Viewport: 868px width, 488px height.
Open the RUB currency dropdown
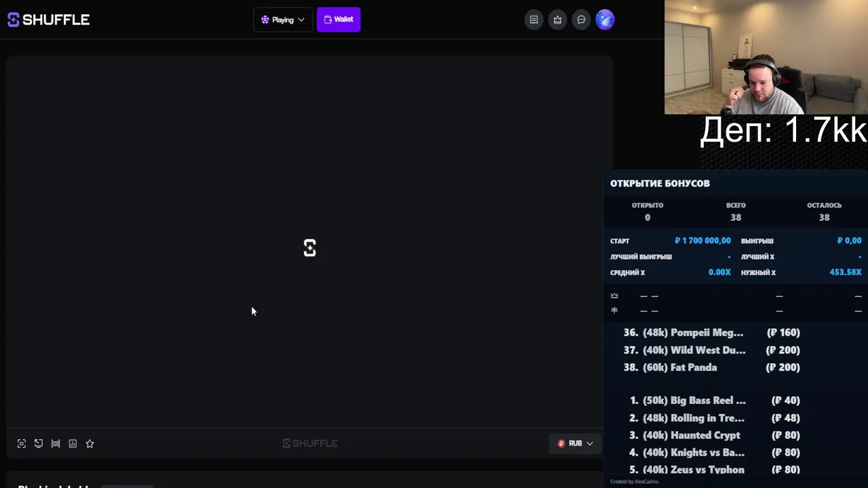[x=575, y=443]
